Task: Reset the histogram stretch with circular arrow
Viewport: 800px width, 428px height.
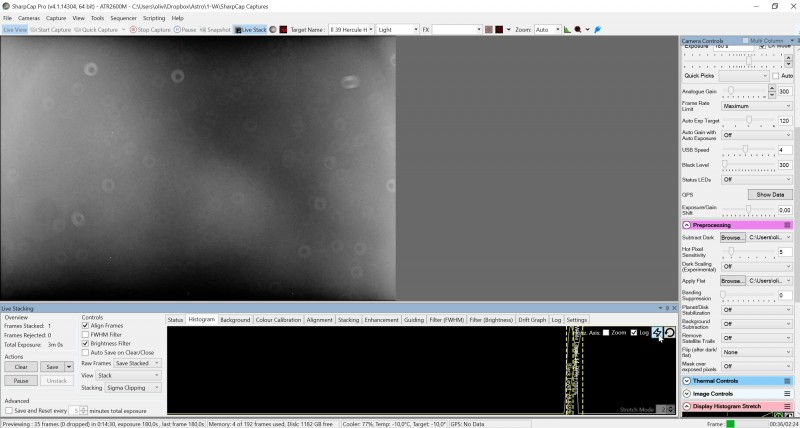Action: coord(669,333)
